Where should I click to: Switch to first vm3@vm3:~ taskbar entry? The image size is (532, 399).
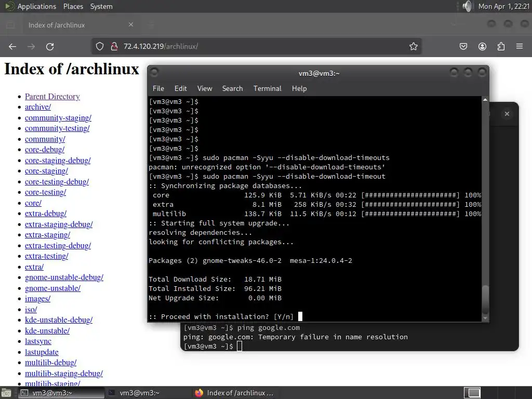(x=61, y=393)
